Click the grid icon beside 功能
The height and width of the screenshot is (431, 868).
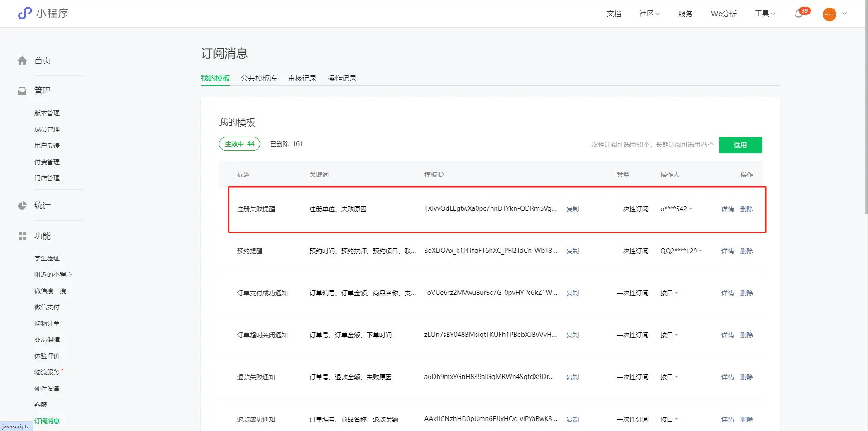(22, 236)
